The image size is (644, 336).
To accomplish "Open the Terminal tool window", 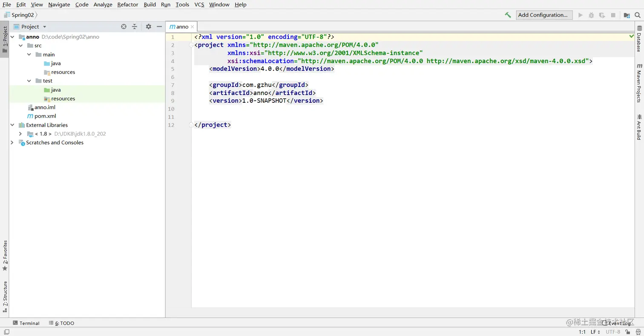I will pos(26,323).
